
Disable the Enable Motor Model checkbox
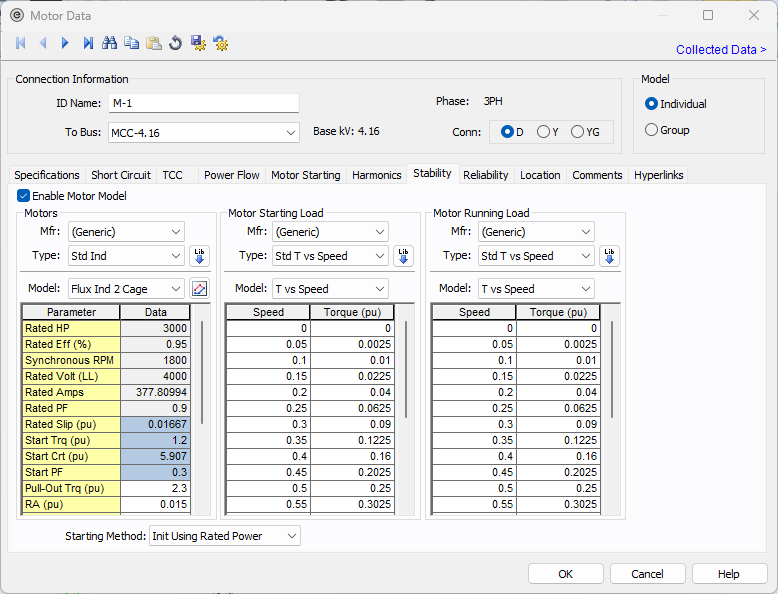24,196
